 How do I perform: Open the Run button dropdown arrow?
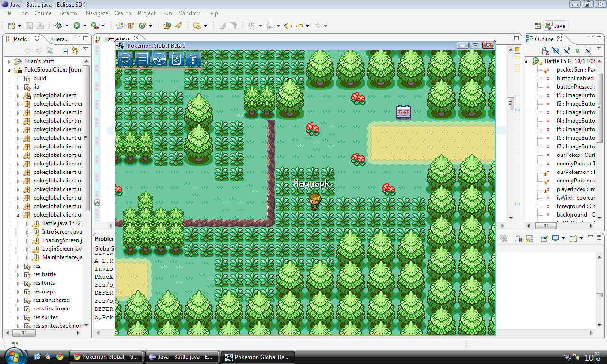(85, 26)
